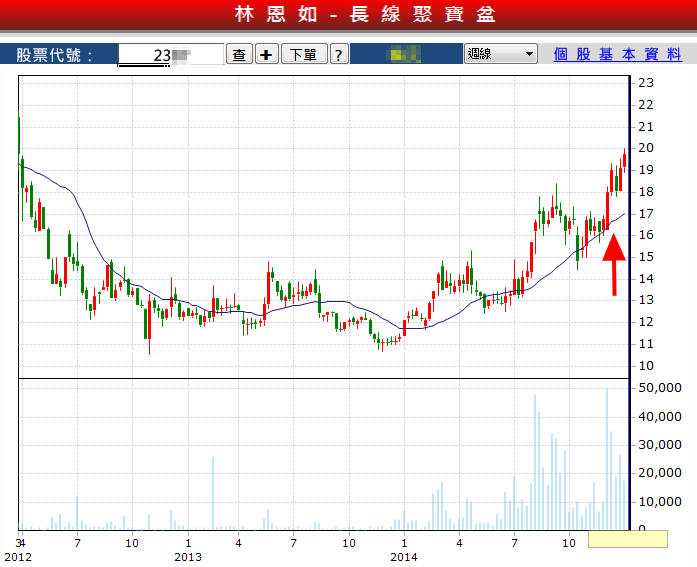Click the 查 search button
697x567 pixels.
tap(240, 54)
